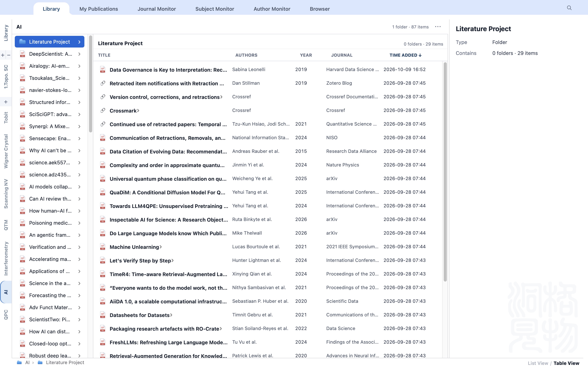The image size is (588, 368).
Task: Open the My Publications tab
Action: click(x=99, y=9)
